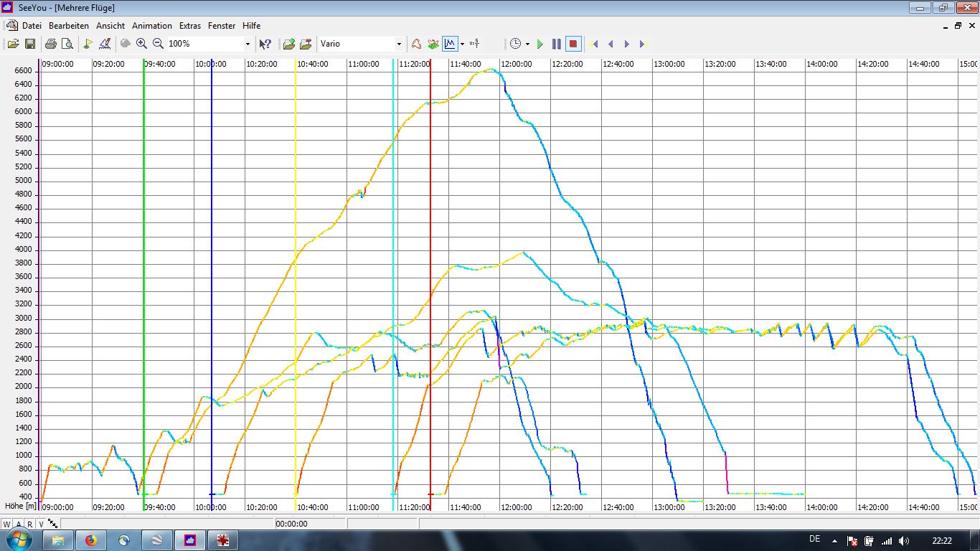Open the Vario color mode dropdown
This screenshot has width=980, height=551.
coord(399,44)
